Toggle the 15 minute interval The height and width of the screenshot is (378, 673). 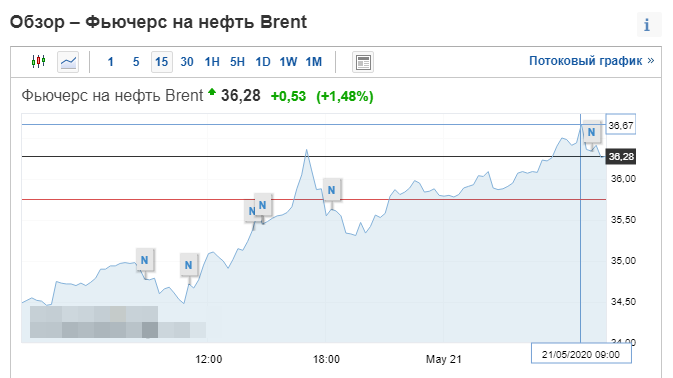point(162,62)
